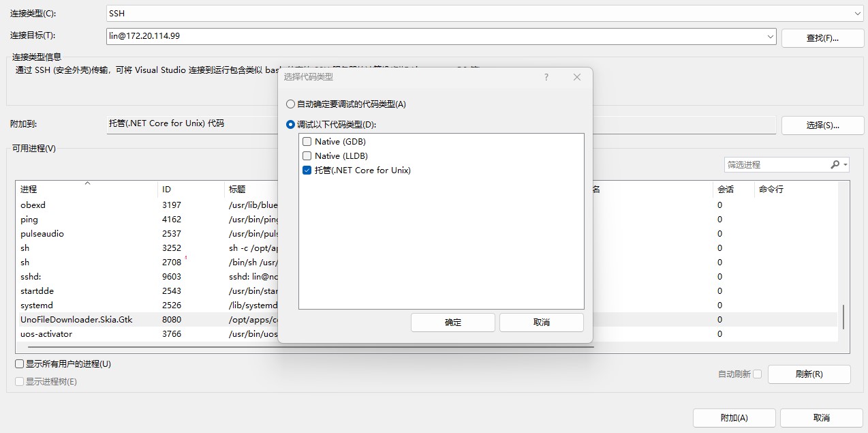Check the Native (GDB) code type
The height and width of the screenshot is (433, 868).
tap(307, 141)
